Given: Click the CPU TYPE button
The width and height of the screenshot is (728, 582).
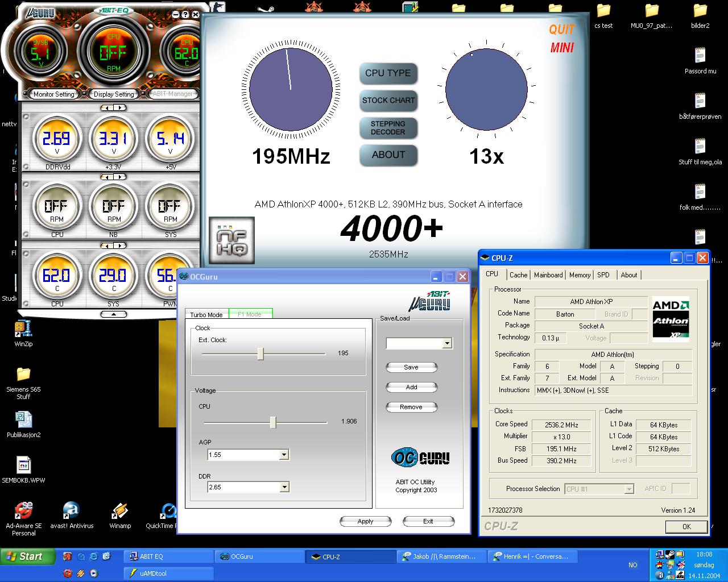Looking at the screenshot, I should pyautogui.click(x=388, y=73).
